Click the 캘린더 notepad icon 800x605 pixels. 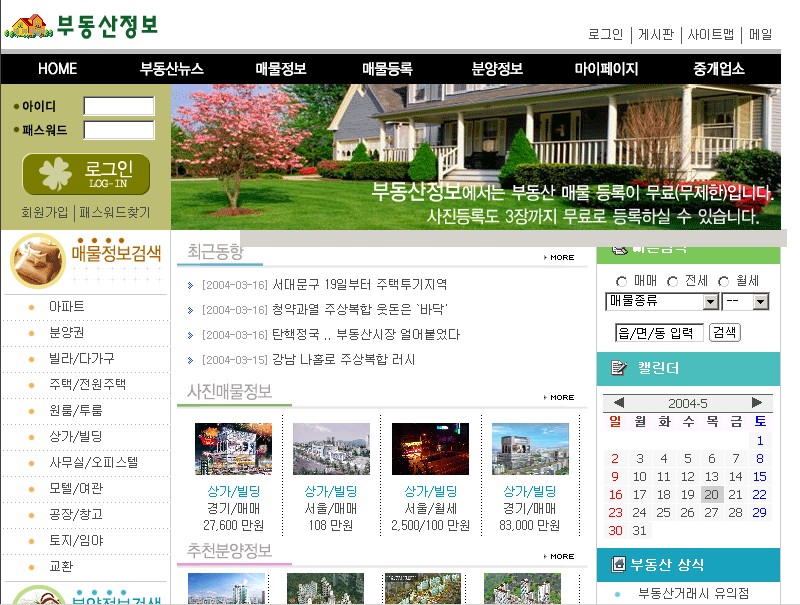coord(619,369)
